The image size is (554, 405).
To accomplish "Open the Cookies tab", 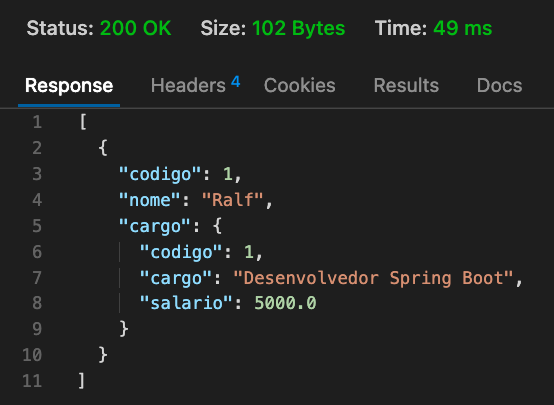I will [x=300, y=86].
